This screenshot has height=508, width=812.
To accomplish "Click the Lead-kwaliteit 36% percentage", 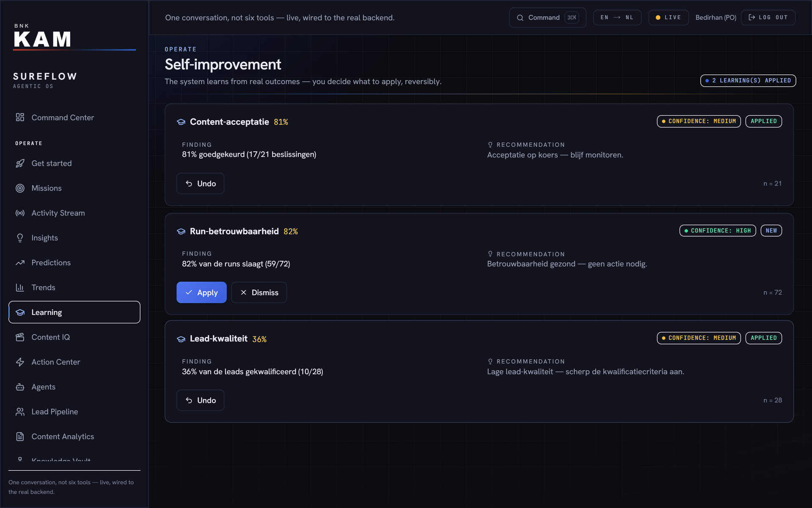I will click(x=259, y=340).
